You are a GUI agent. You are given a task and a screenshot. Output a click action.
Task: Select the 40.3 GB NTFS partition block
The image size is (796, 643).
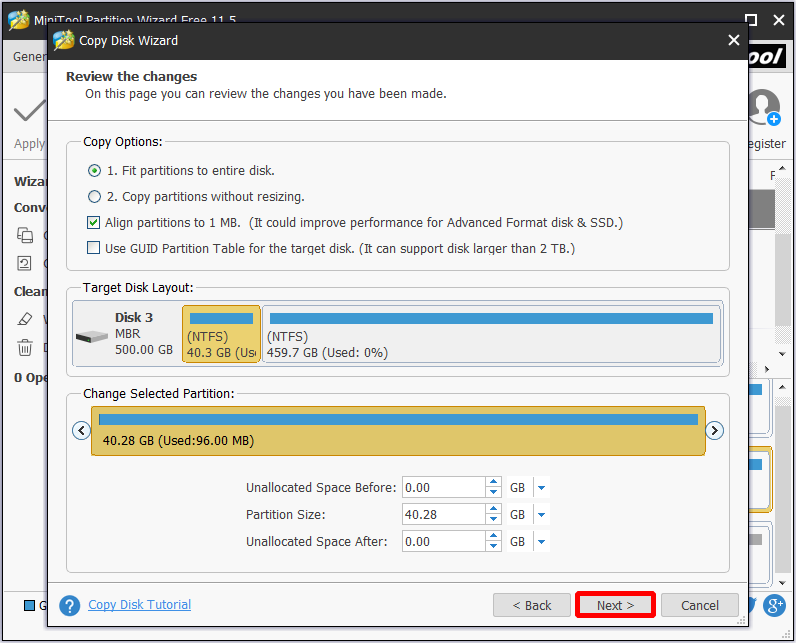coord(221,333)
